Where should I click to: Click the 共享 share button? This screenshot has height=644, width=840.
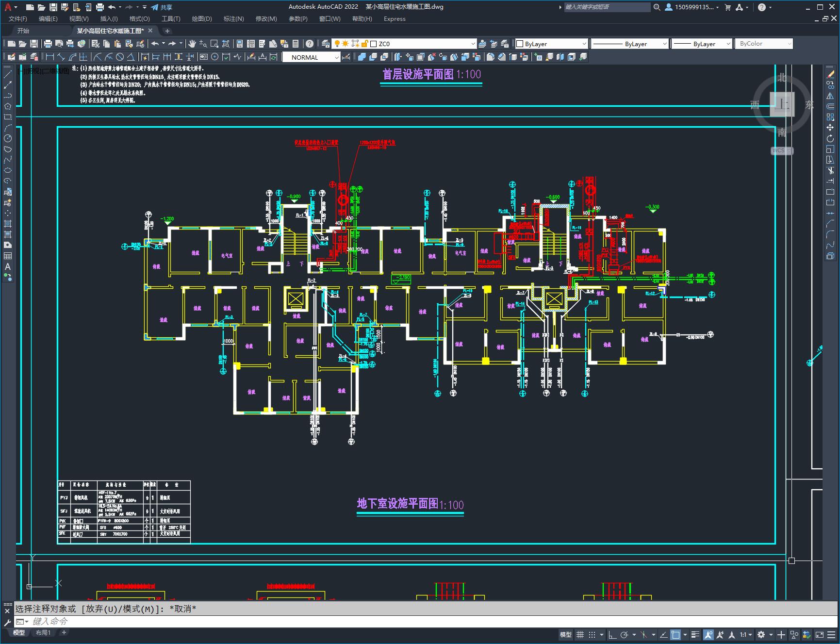[x=162, y=7]
